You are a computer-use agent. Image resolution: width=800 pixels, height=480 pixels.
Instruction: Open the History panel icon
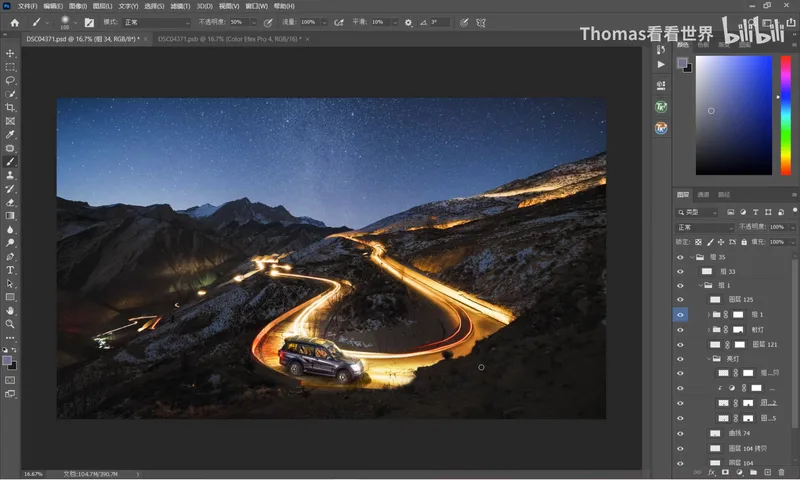click(661, 49)
